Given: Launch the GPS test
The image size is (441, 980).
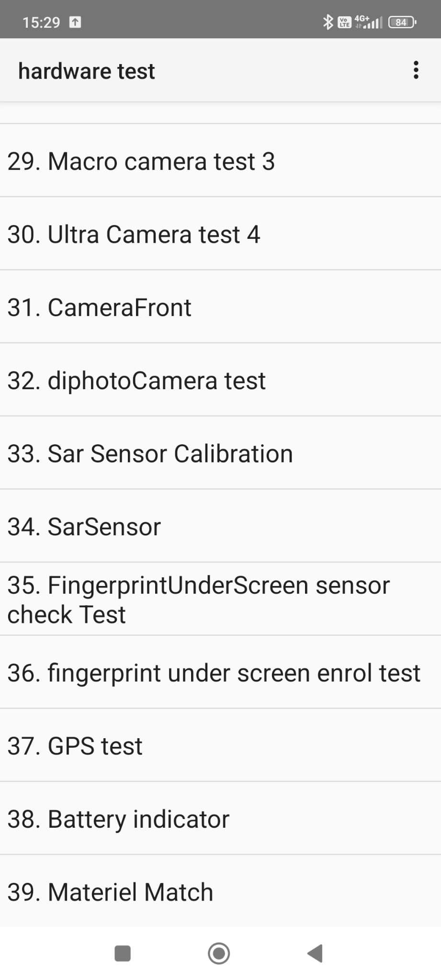Looking at the screenshot, I should 220,746.
